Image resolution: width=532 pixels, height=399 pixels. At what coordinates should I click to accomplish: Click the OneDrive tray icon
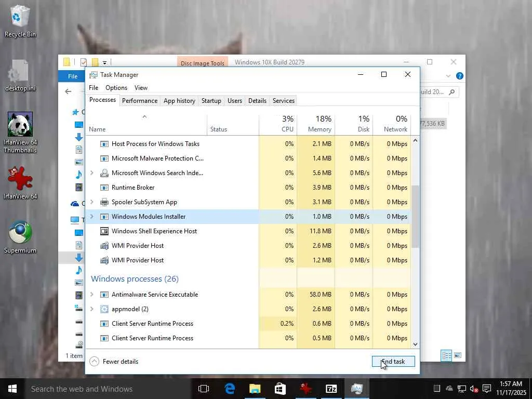(x=449, y=389)
